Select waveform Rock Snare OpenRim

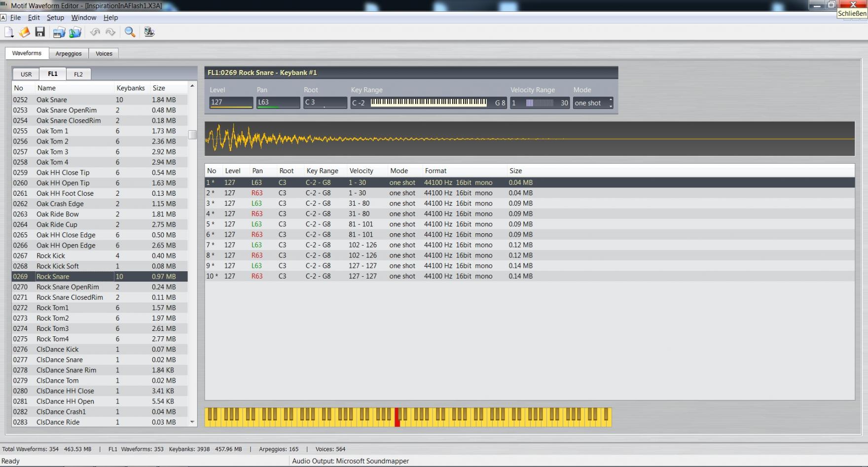click(x=100, y=287)
